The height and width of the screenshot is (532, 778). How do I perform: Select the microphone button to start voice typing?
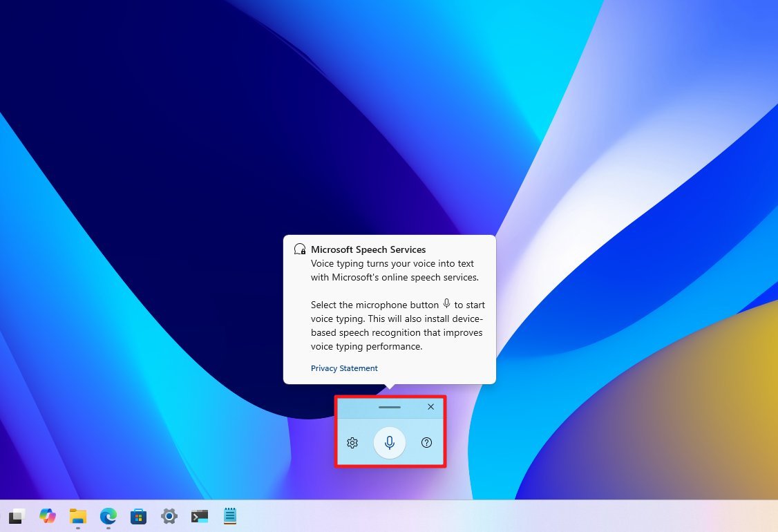coord(390,443)
